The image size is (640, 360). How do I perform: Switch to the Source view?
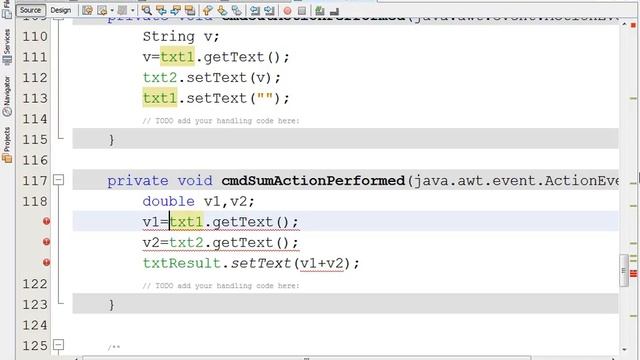[x=31, y=10]
